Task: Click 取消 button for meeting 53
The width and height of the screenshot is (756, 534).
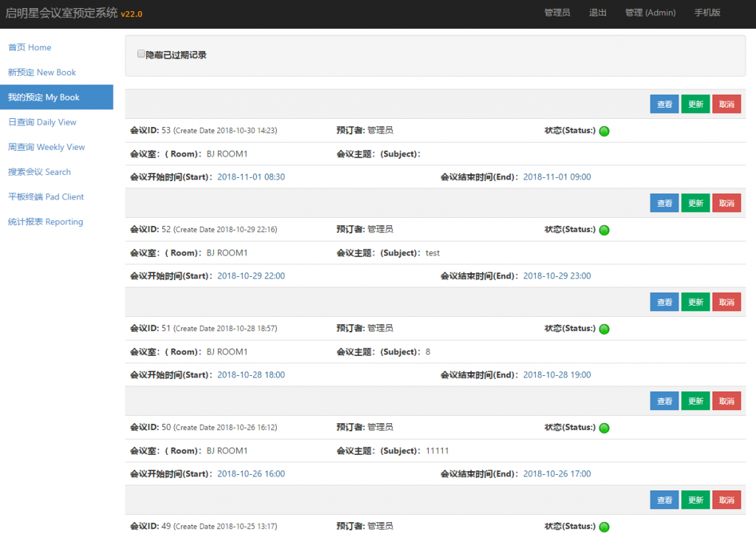Action: (x=726, y=104)
